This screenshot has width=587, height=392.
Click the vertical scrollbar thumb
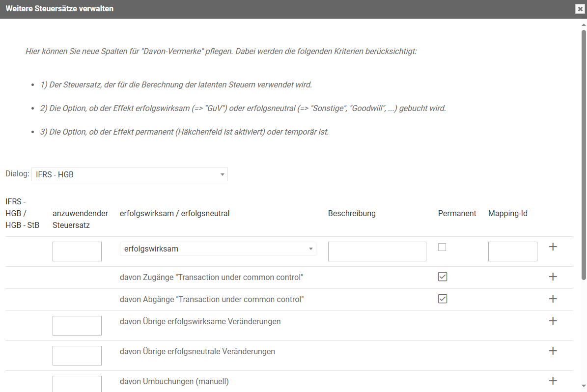pyautogui.click(x=584, y=155)
